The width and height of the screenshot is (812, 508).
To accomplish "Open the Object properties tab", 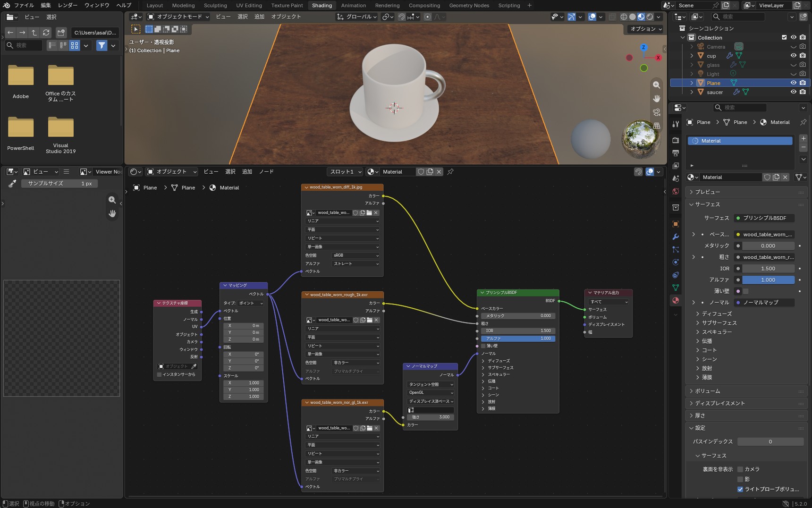I will (x=676, y=224).
